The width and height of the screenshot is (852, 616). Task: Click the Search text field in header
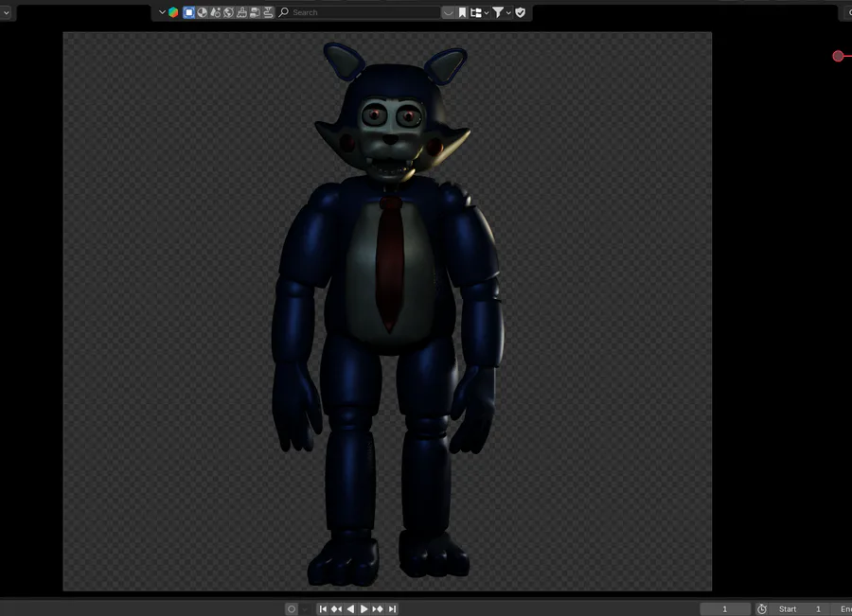(x=359, y=12)
